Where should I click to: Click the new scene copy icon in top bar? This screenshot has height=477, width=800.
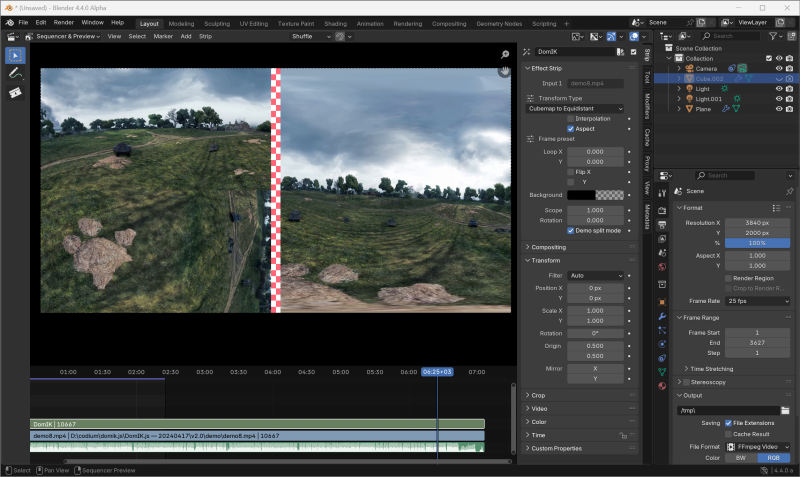[702, 22]
